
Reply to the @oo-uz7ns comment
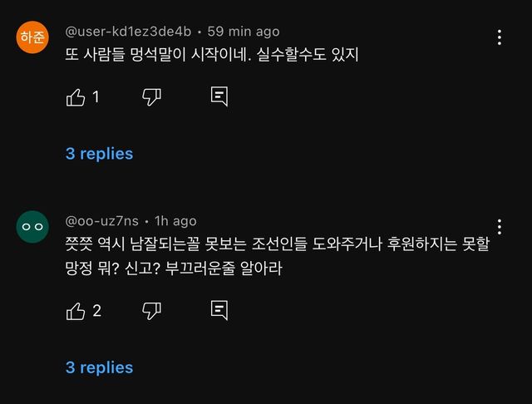pyautogui.click(x=219, y=311)
